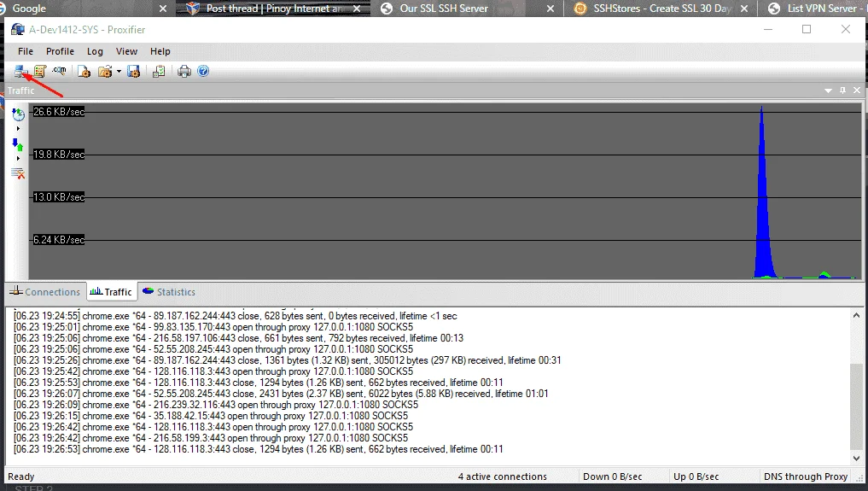Click 'Down 0 B/sec' status indicator
868x491 pixels.
612,476
